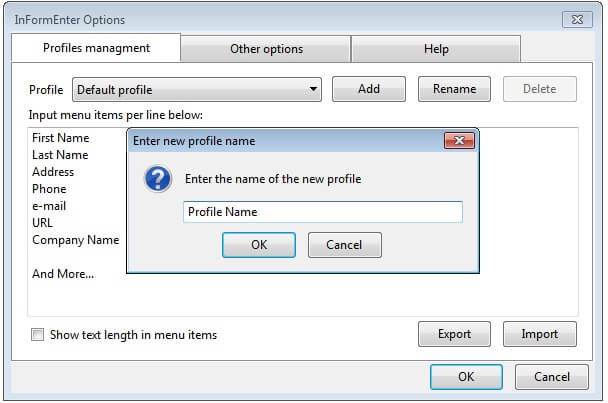The height and width of the screenshot is (403, 608).
Task: Click the 'And More...' line in the menu items list
Action: click(x=63, y=273)
